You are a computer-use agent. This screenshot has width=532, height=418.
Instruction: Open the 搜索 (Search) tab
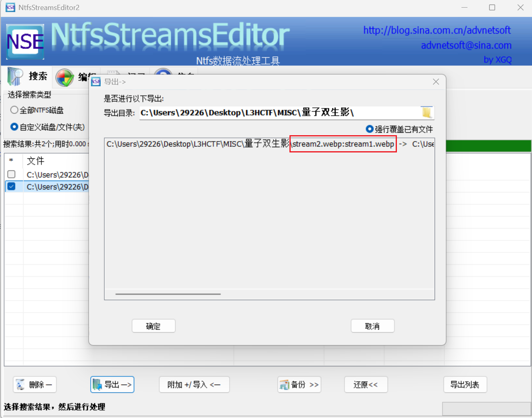(x=28, y=76)
